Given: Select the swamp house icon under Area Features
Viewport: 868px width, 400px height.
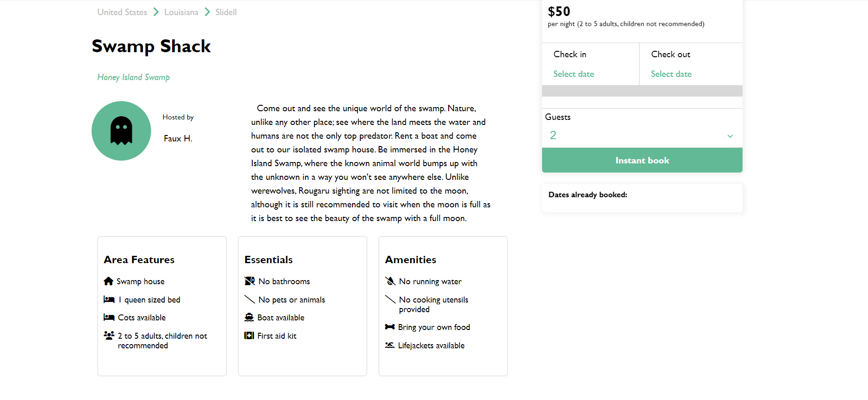Looking at the screenshot, I should [108, 281].
